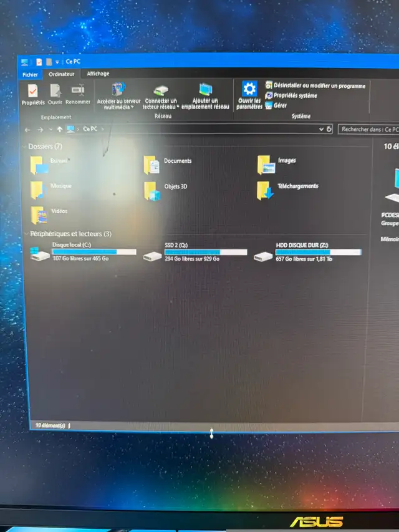Click the refresh button in address bar
Screen dimensions: 399x532
329,129
